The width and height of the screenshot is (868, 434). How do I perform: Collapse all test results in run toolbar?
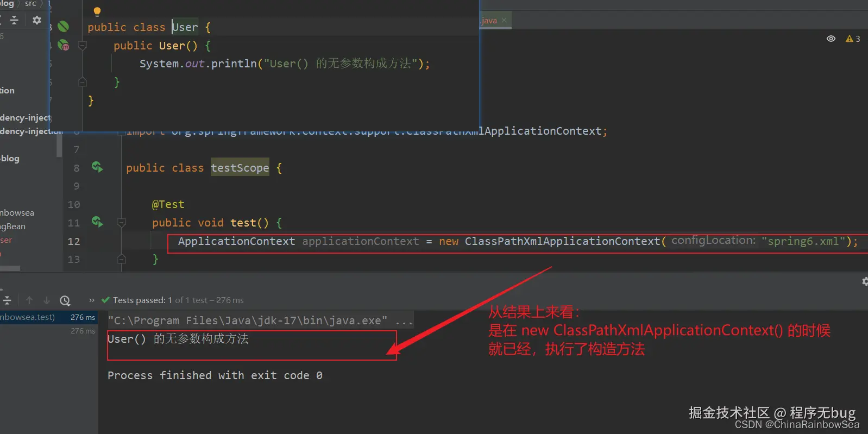click(x=7, y=300)
